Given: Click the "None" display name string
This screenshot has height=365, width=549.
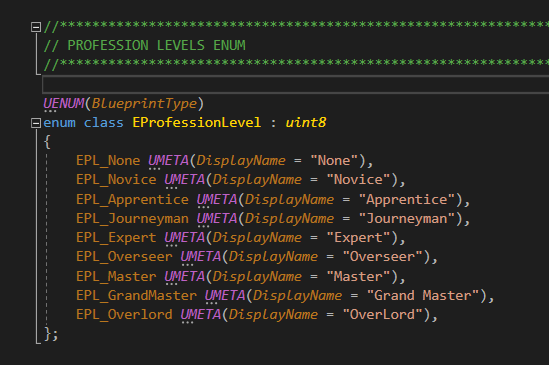Looking at the screenshot, I should click(334, 161).
